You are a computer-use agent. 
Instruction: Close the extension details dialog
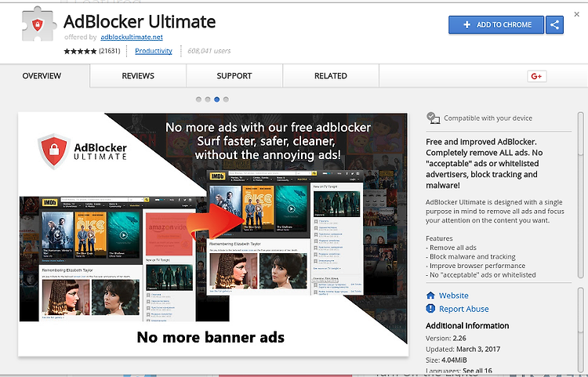coord(576,14)
